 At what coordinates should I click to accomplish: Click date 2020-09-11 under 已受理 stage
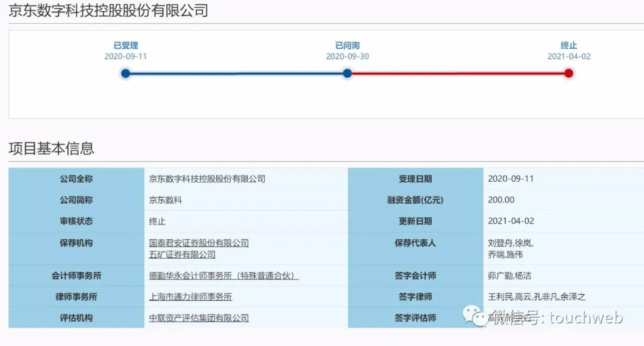pyautogui.click(x=126, y=56)
